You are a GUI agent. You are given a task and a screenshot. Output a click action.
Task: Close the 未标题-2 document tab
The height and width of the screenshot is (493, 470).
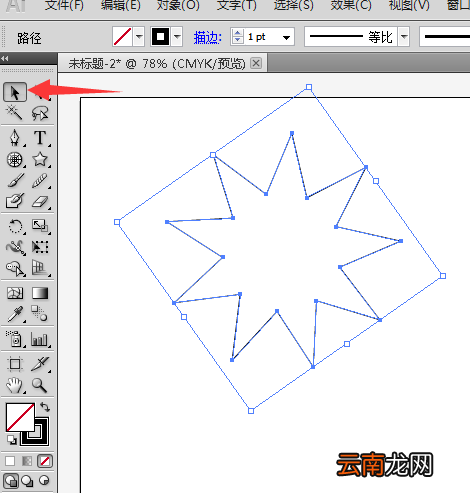pyautogui.click(x=256, y=63)
